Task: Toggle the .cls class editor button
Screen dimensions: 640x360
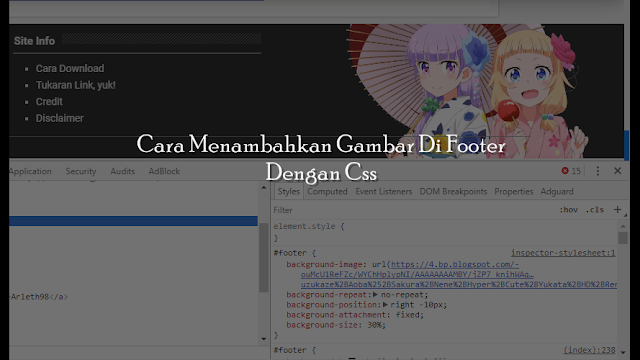Action: tap(595, 210)
